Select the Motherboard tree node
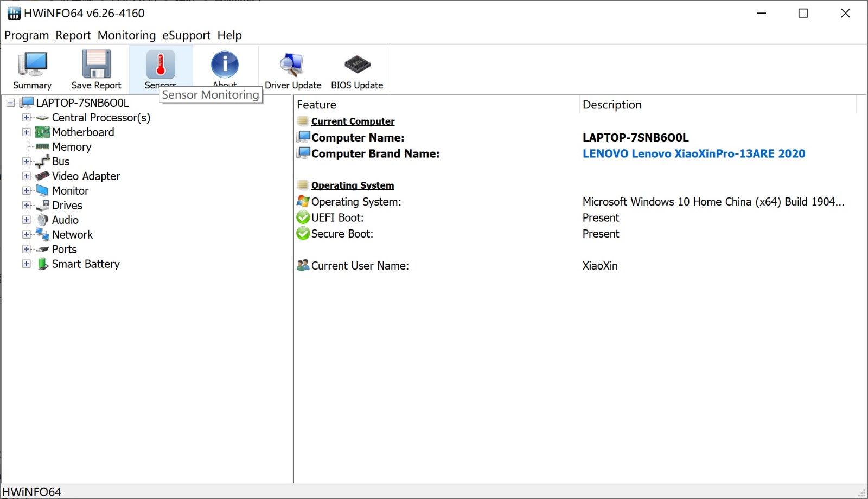 point(83,132)
